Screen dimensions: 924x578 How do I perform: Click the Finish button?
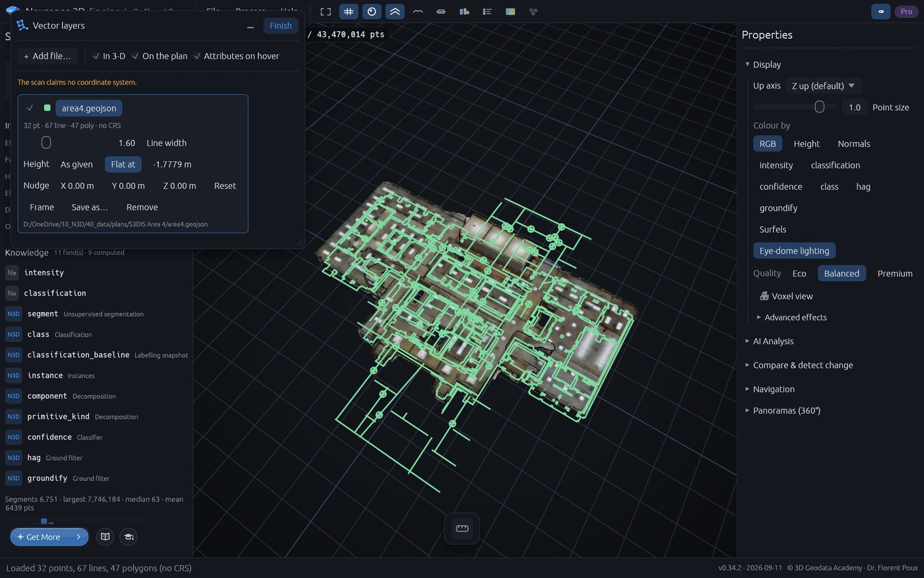coord(280,26)
